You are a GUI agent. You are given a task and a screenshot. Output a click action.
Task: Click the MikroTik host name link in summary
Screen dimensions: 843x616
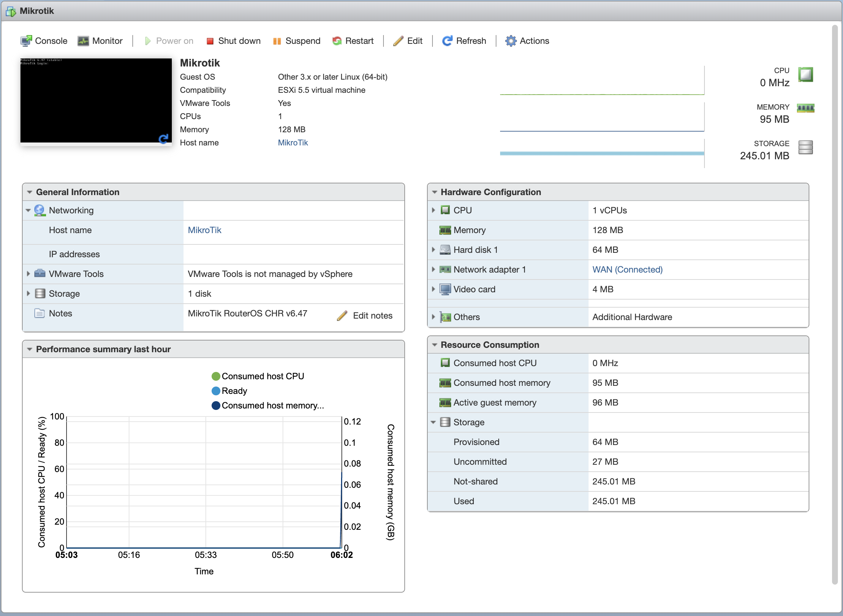(293, 142)
